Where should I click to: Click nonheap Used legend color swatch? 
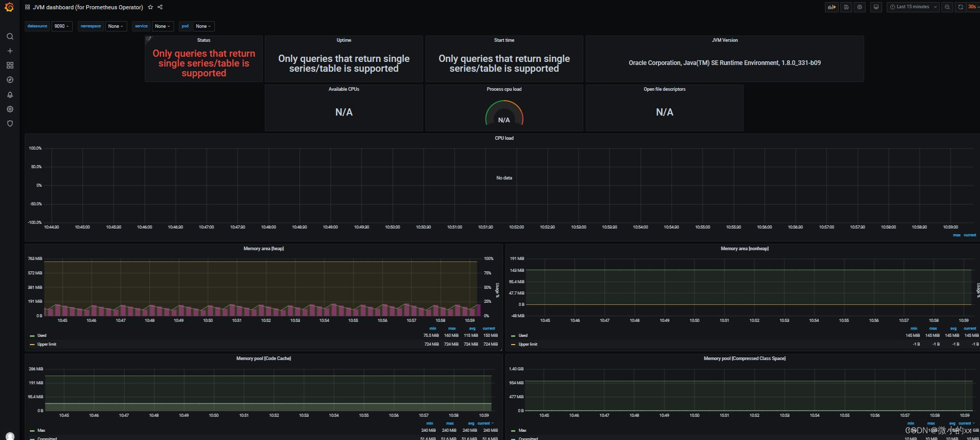pyautogui.click(x=513, y=336)
